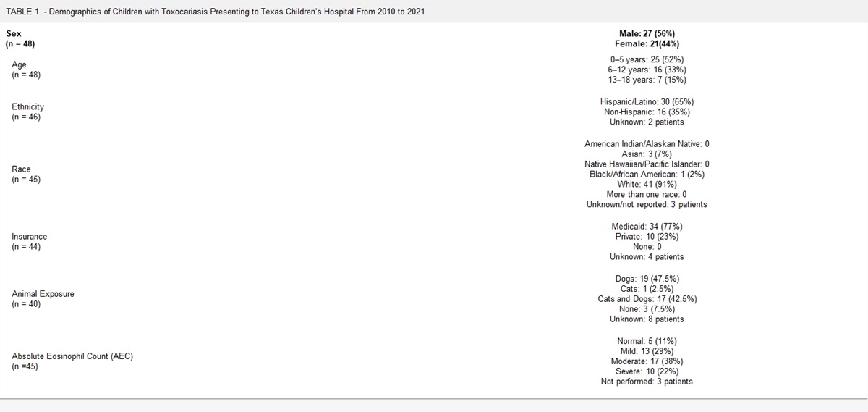Click '(n = 45)' under Race
Image resolution: width=868 pixels, height=412 pixels.
tap(27, 179)
